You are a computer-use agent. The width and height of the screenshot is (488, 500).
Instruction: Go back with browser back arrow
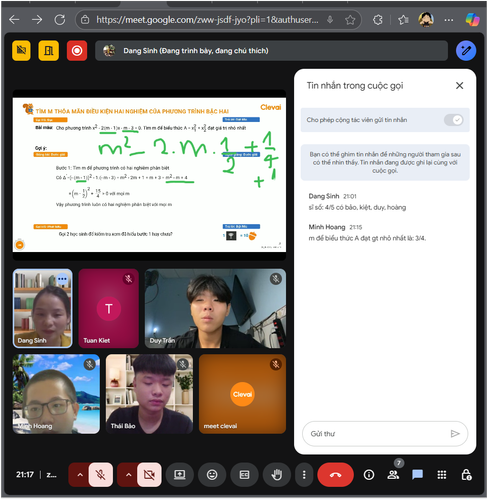coord(14,20)
